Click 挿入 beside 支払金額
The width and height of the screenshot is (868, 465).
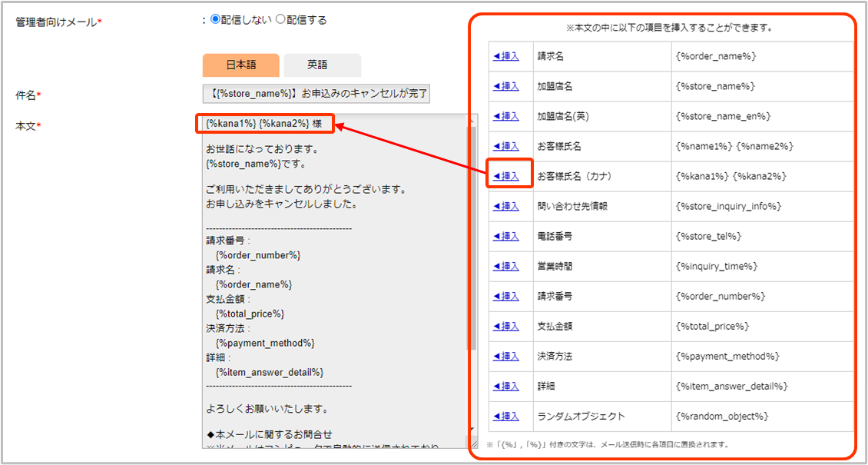pyautogui.click(x=506, y=326)
